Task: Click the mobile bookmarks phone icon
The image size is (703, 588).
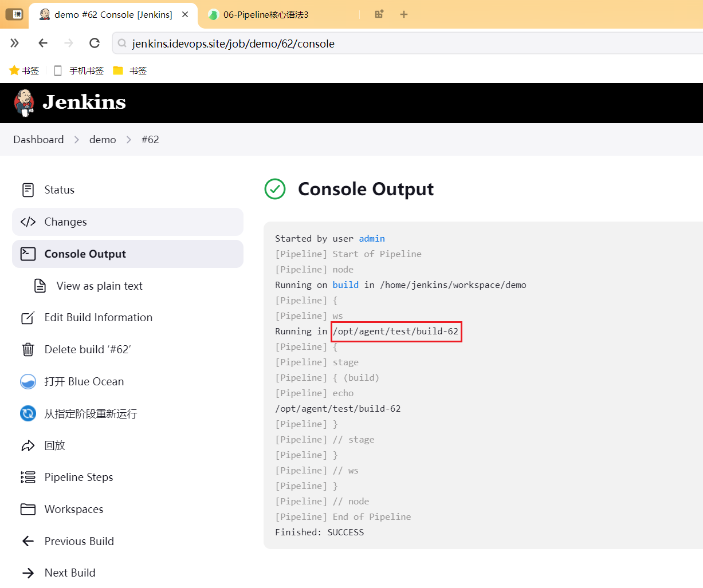Action: (x=57, y=70)
